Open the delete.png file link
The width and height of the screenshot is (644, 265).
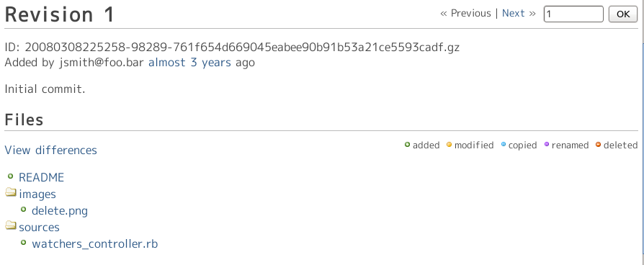click(60, 211)
